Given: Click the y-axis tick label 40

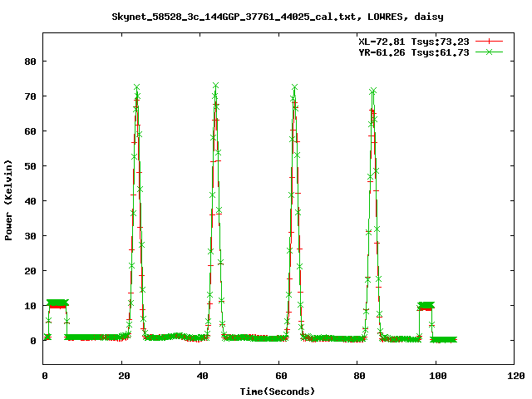Looking at the screenshot, I should click(30, 201).
